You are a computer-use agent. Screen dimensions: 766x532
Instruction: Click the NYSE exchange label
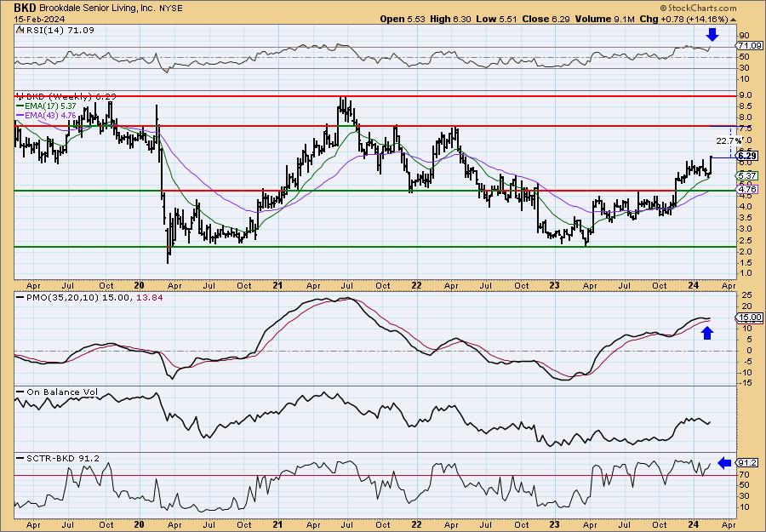point(171,9)
